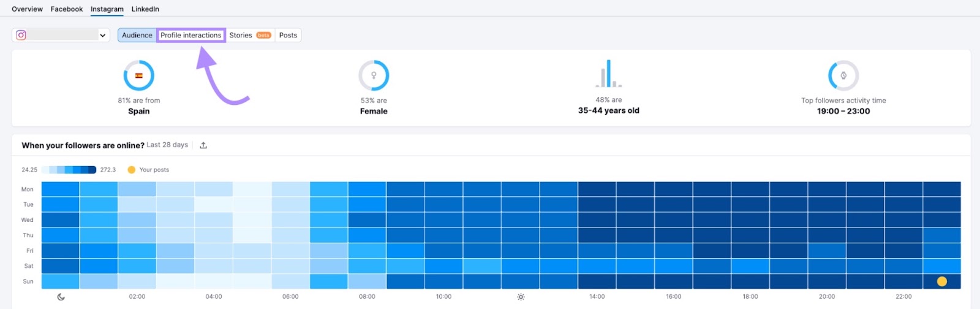Click '19:00 – 23:00' activity time
Image resolution: width=980 pixels, height=309 pixels.
coord(843,111)
